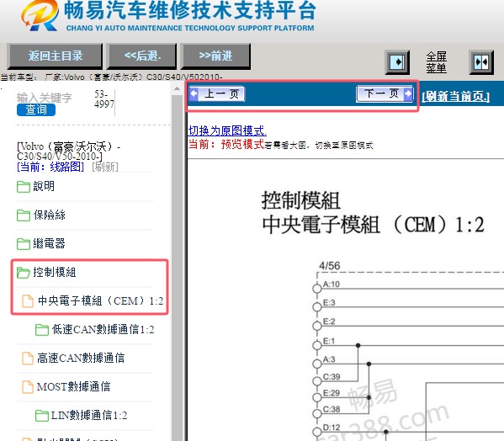The width and height of the screenshot is (504, 441).
Task: Click the folder icon beside 保險絲
Action: point(24,215)
